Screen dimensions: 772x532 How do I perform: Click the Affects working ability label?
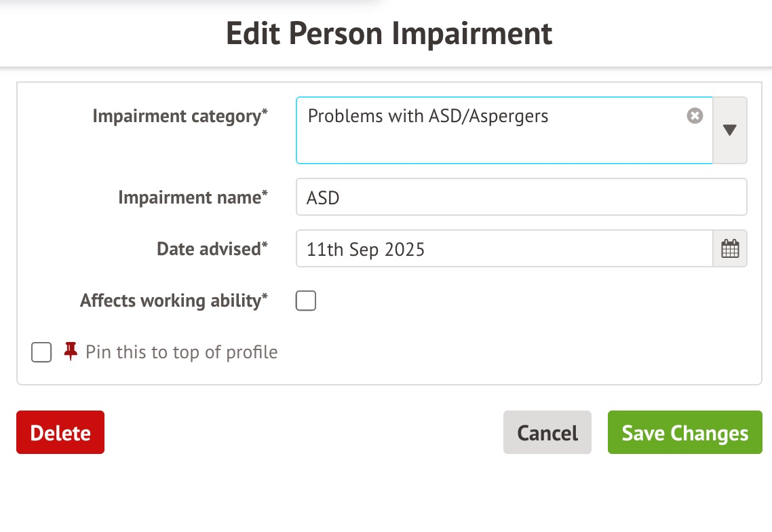pyautogui.click(x=174, y=301)
